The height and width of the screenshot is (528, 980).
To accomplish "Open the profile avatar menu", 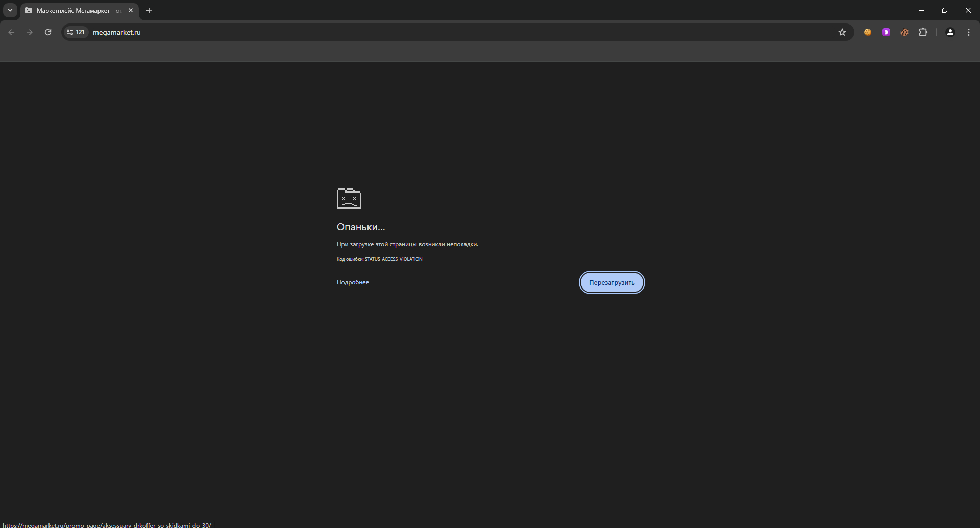I will tap(950, 32).
